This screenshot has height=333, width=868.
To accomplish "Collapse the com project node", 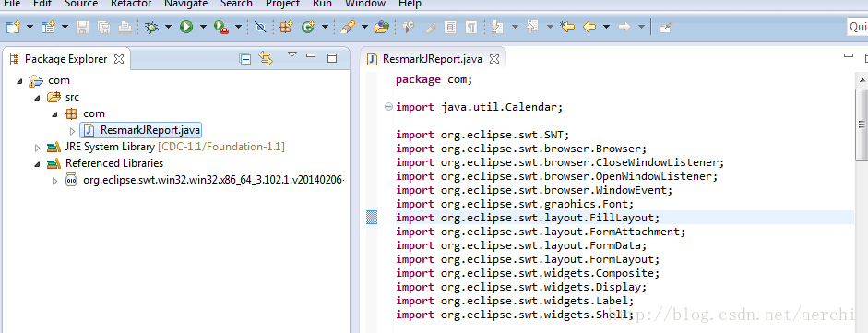I will click(20, 81).
